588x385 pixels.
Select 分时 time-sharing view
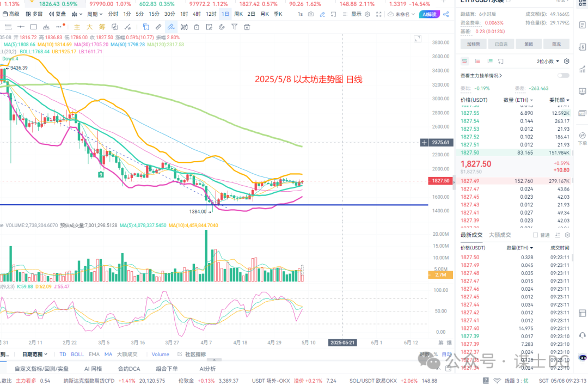click(113, 14)
